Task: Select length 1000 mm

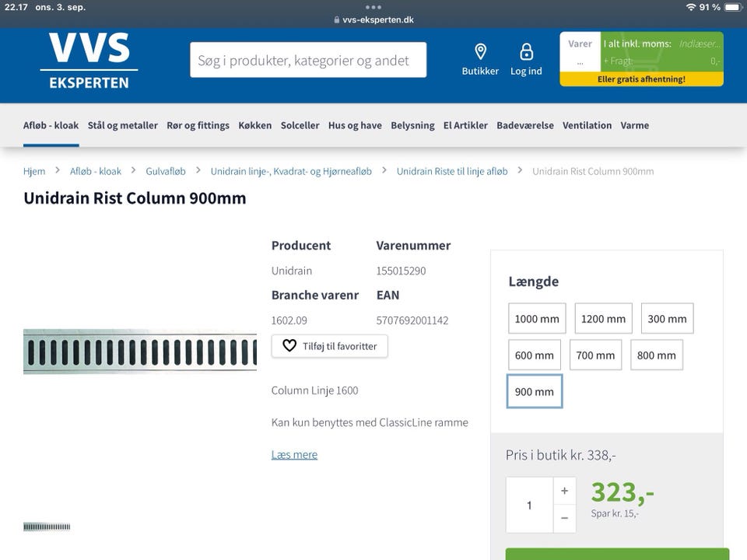Action: [x=537, y=319]
